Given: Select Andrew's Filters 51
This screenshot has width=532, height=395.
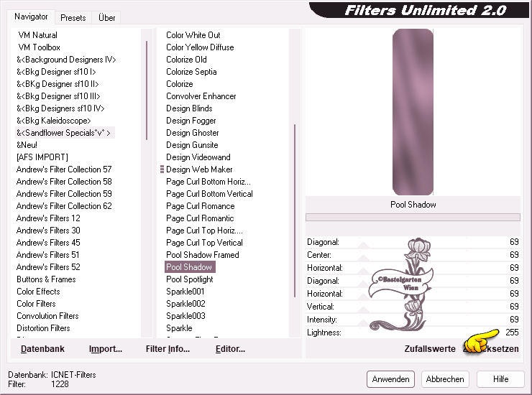Looking at the screenshot, I should 47,255.
